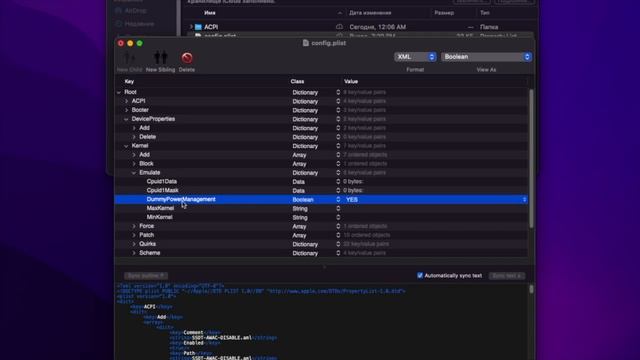The width and height of the screenshot is (640, 360).
Task: Select the MinKernel row
Action: click(322, 218)
